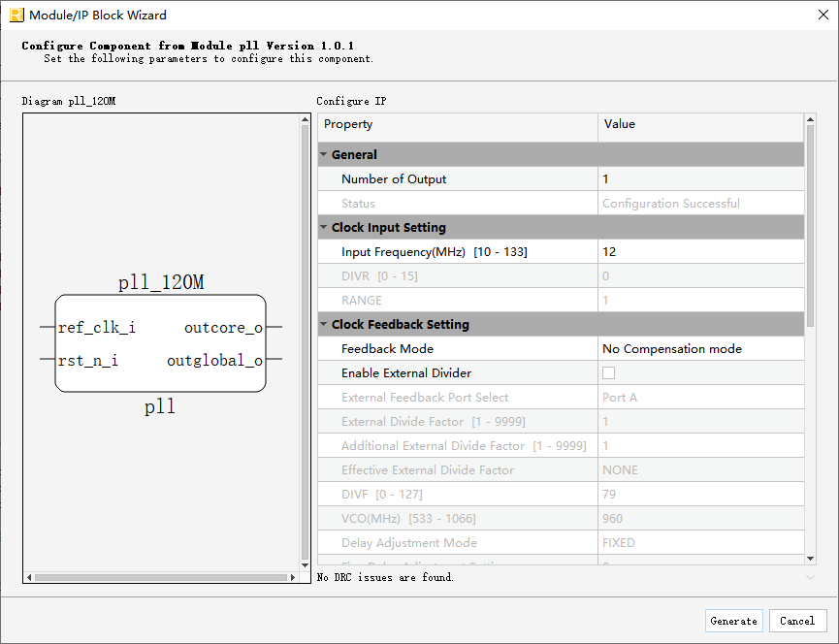The height and width of the screenshot is (644, 839).
Task: Click the diagram's left scroll arrow
Action: 29,578
